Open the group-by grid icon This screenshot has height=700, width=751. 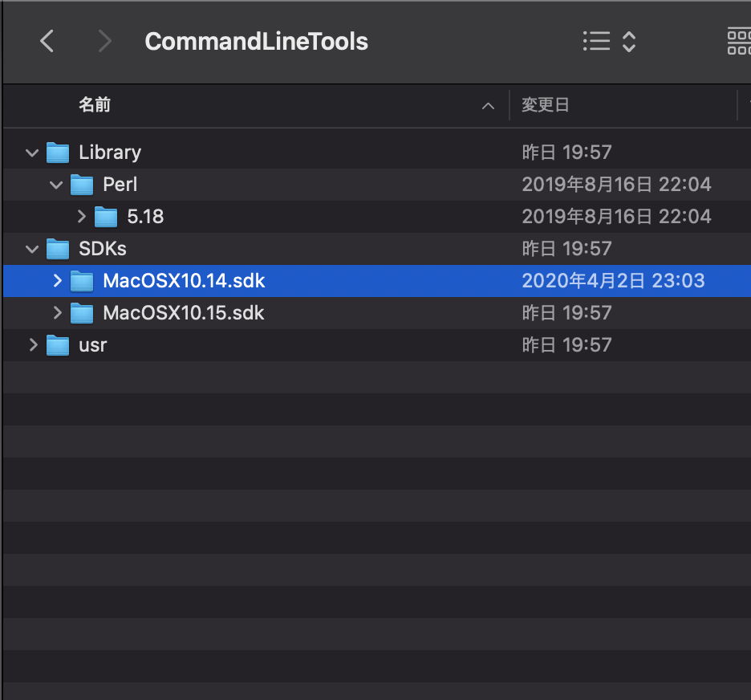point(739,42)
